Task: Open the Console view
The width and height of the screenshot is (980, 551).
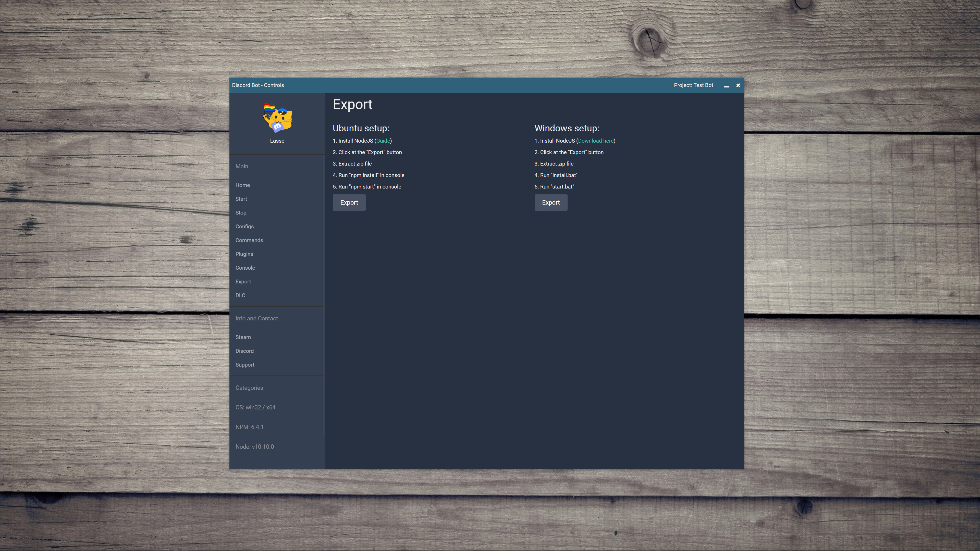Action: tap(245, 268)
